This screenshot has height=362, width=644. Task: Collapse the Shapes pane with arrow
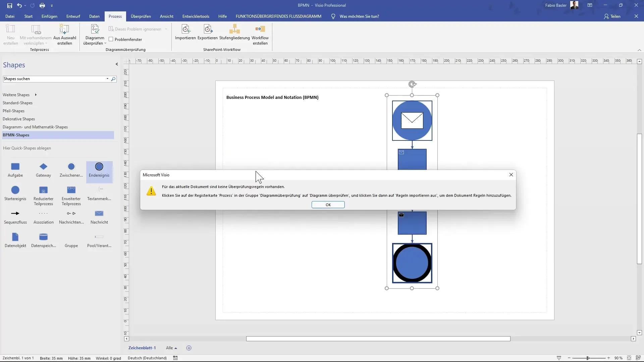click(117, 64)
